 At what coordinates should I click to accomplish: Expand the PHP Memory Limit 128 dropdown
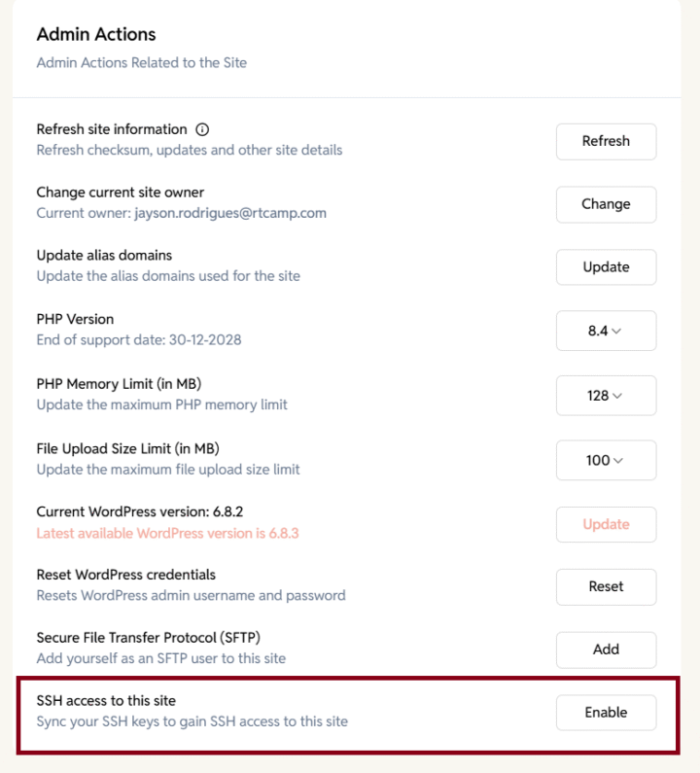(606, 396)
